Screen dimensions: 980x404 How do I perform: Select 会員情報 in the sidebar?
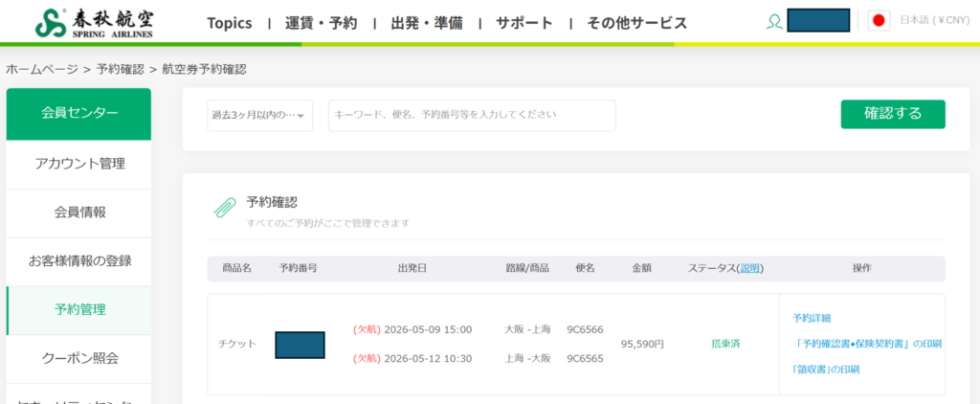pos(78,213)
